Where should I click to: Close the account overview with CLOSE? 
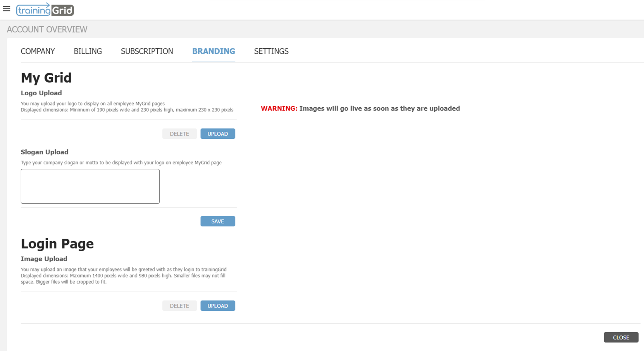pyautogui.click(x=621, y=337)
